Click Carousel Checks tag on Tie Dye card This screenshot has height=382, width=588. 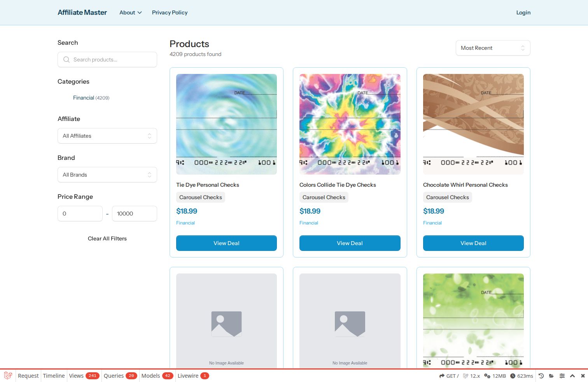(x=201, y=197)
